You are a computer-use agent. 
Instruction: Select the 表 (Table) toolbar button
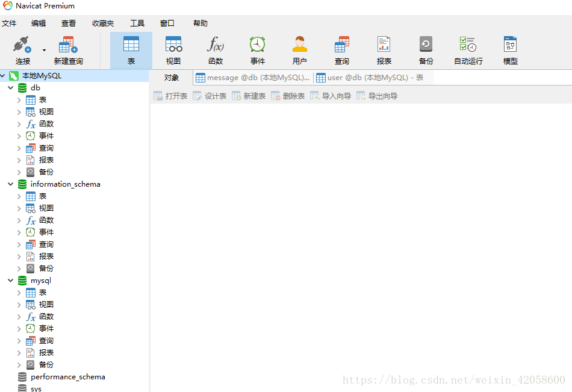131,51
